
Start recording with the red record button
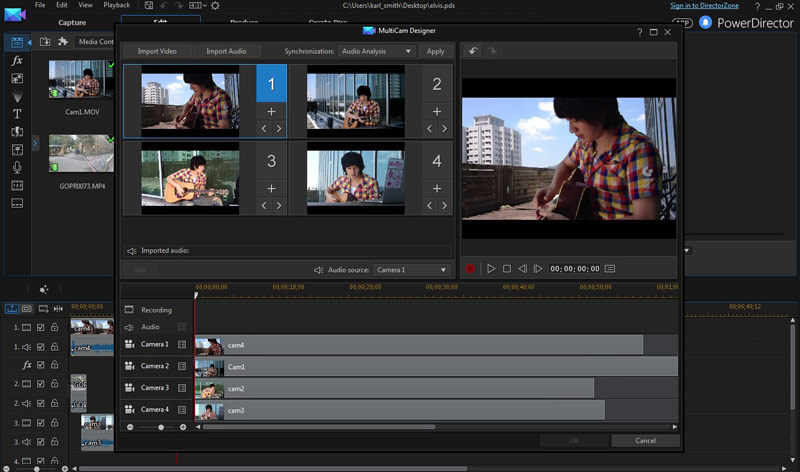point(470,268)
